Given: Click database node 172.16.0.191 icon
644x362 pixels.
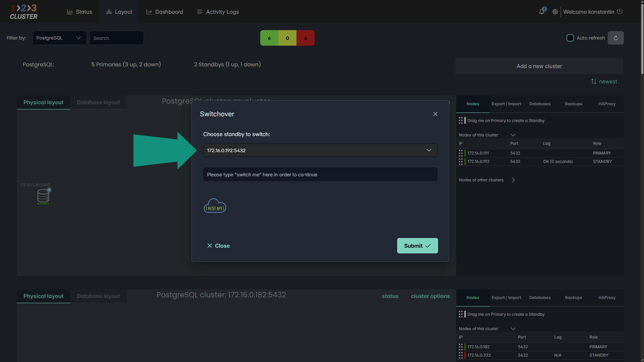Looking at the screenshot, I should coord(43,196).
